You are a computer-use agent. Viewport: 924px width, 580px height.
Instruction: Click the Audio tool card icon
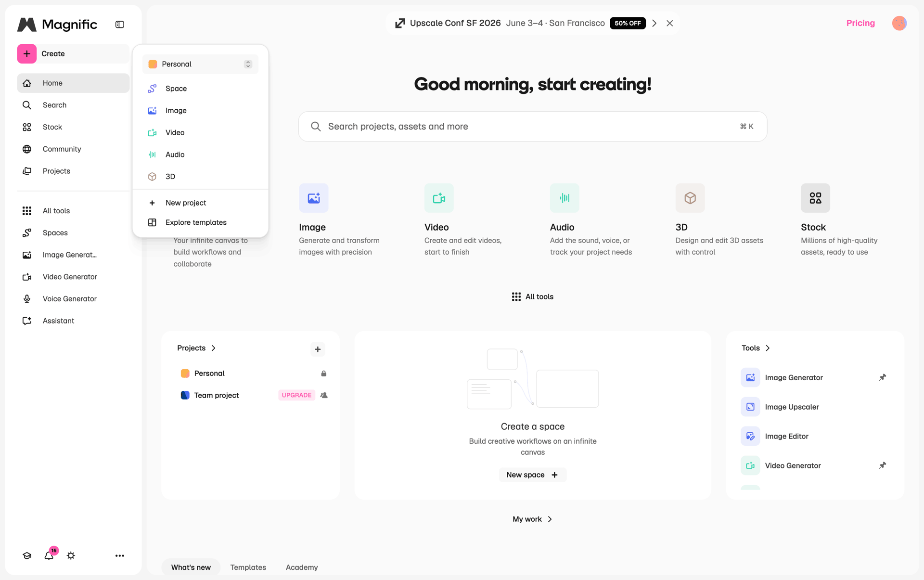(565, 198)
